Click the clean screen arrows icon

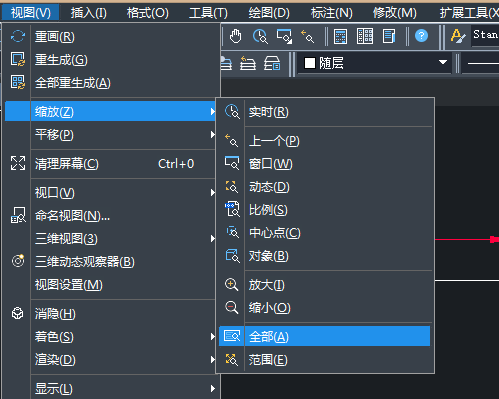18,163
